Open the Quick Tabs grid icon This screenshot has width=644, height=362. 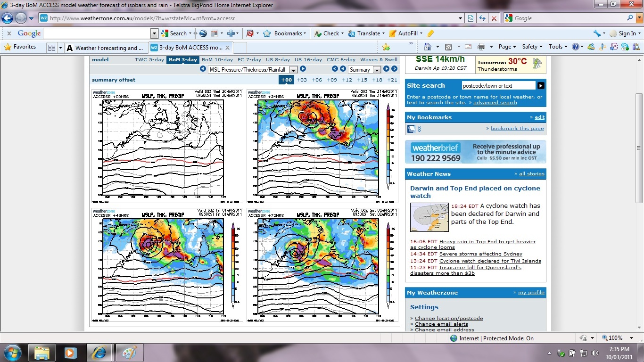pyautogui.click(x=52, y=48)
